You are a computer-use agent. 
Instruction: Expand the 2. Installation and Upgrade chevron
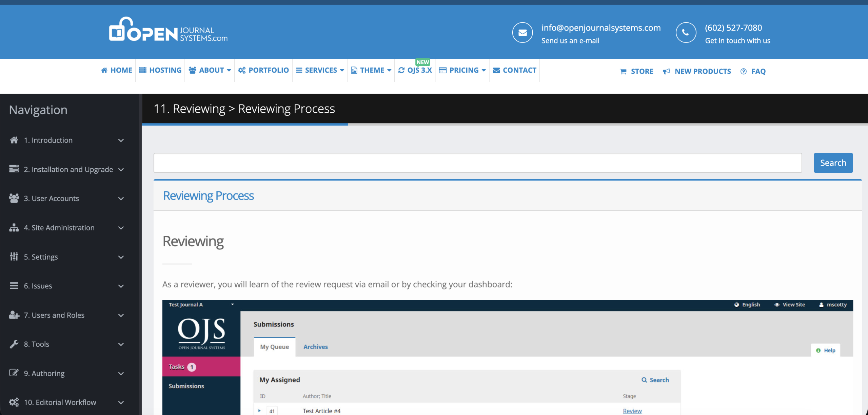pyautogui.click(x=121, y=170)
